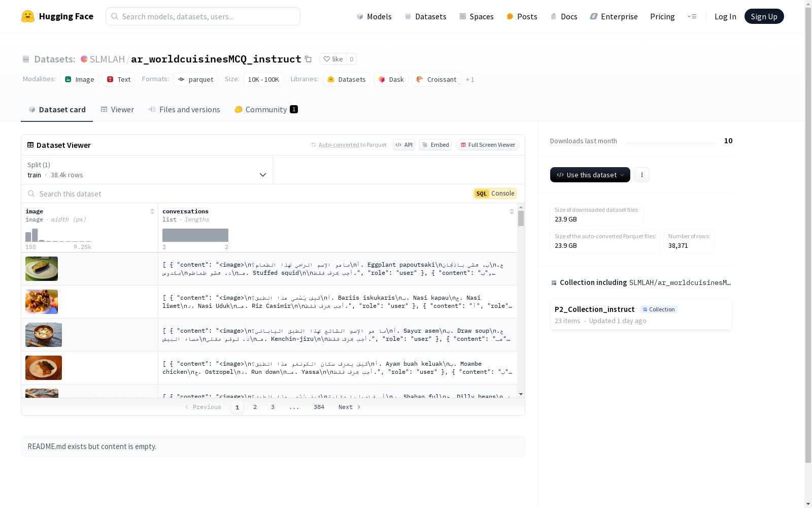Click the Croissant library tag
The height and width of the screenshot is (508, 812).
[x=436, y=79]
